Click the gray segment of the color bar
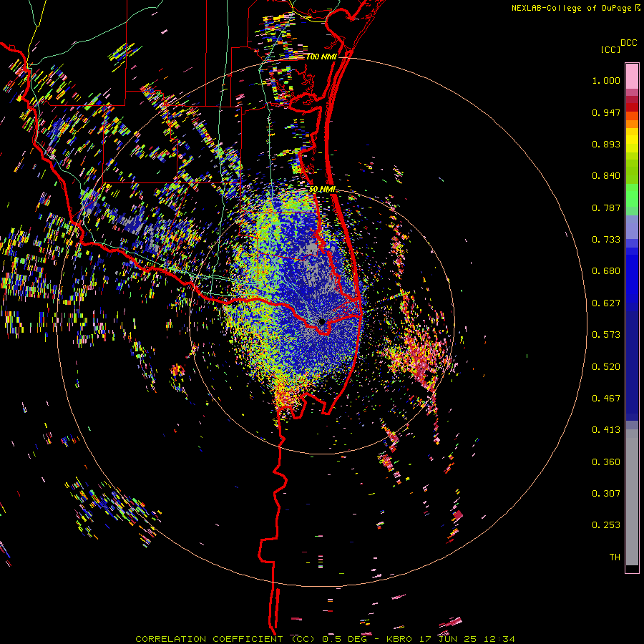This screenshot has height=644, width=644. click(x=632, y=497)
